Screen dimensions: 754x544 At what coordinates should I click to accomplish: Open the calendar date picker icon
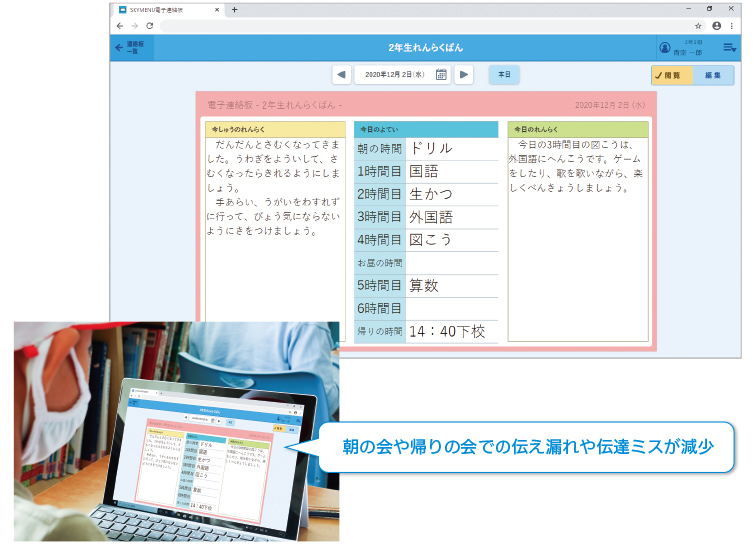(441, 75)
